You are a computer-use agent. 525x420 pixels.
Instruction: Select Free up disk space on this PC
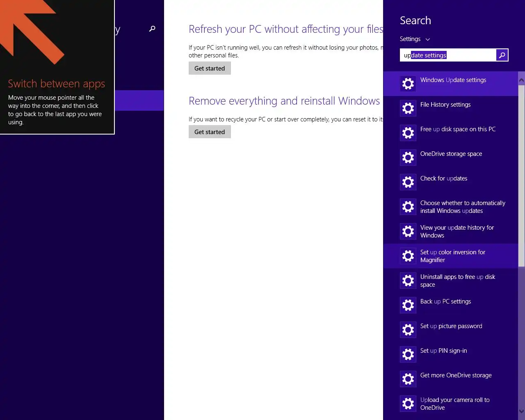(x=451, y=133)
